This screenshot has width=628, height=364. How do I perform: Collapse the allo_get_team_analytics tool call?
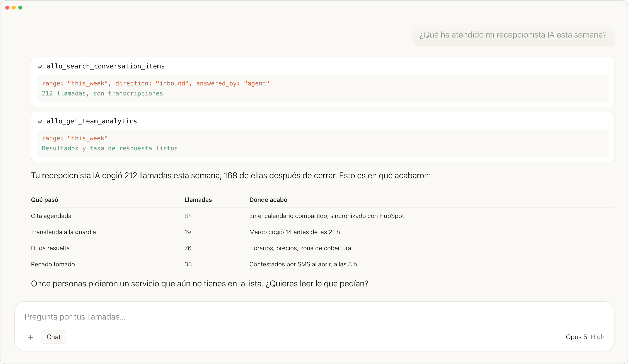point(92,121)
